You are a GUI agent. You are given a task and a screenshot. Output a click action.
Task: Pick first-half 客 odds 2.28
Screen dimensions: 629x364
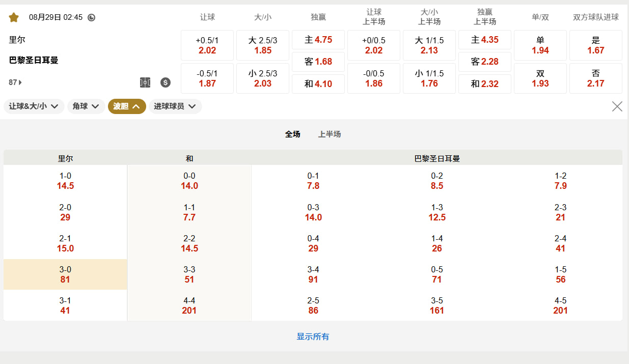pos(485,62)
